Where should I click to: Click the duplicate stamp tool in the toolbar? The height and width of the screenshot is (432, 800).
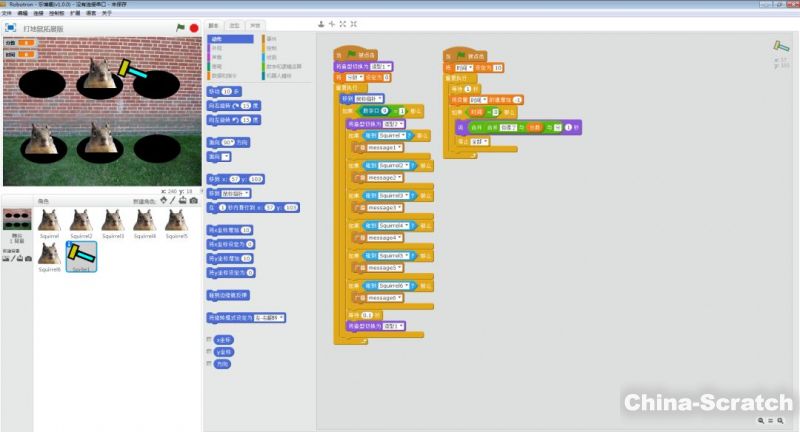coord(322,23)
